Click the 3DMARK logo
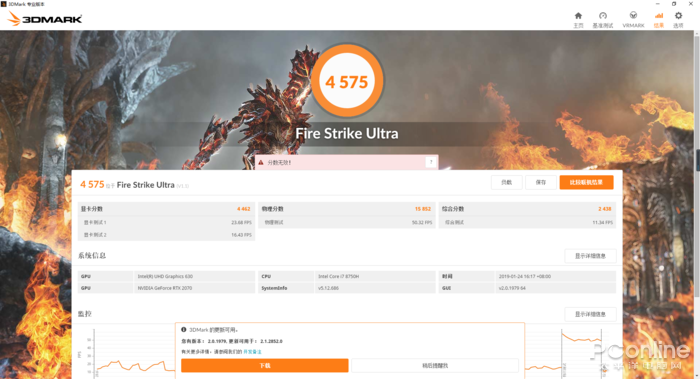This screenshot has height=379, width=700. (45, 19)
